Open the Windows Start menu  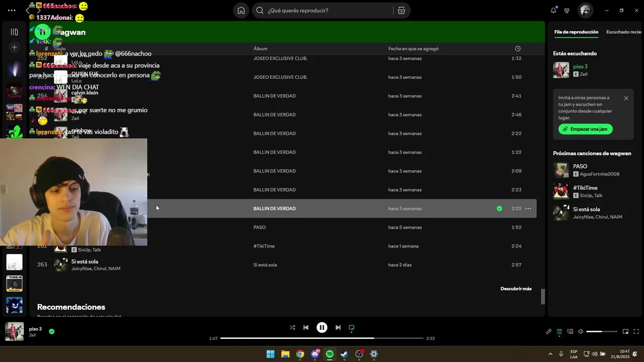point(270,354)
